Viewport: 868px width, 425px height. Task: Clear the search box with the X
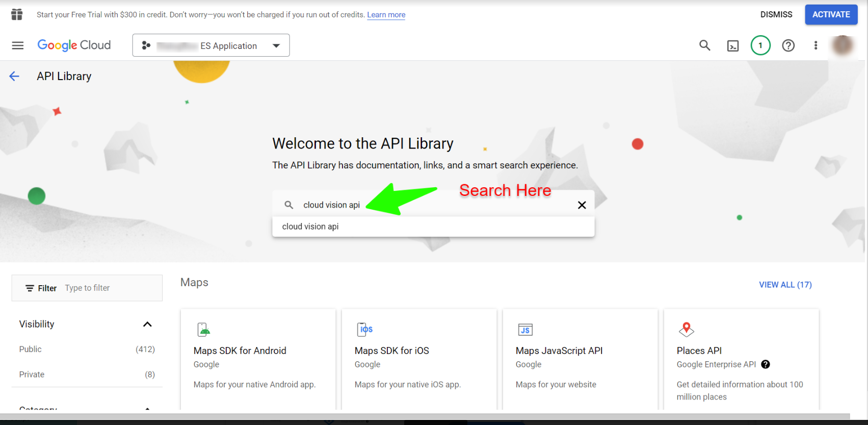582,205
